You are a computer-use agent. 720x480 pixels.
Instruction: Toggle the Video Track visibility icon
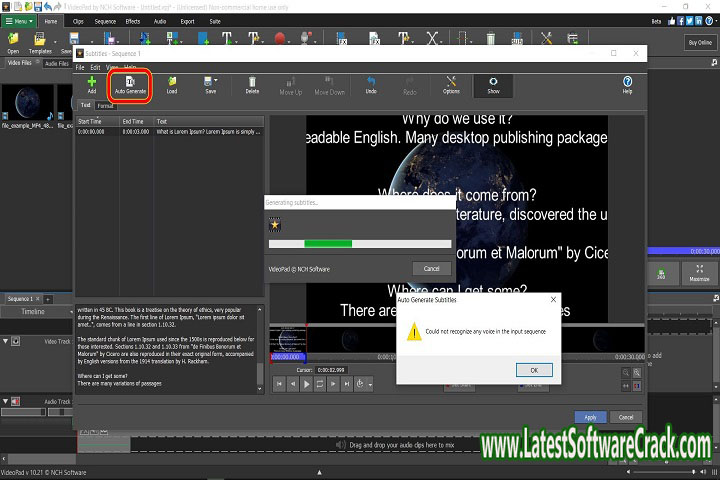pyautogui.click(x=17, y=341)
